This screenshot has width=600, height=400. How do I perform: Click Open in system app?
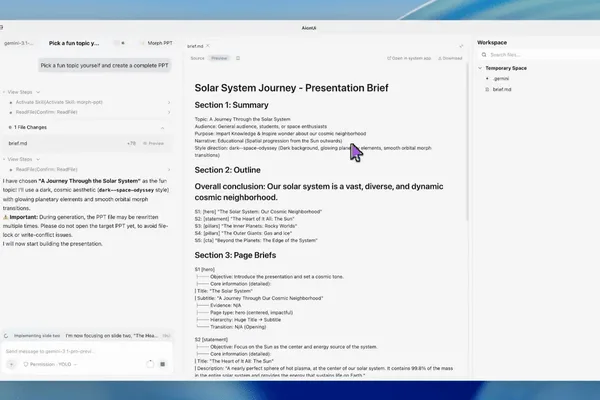point(409,58)
